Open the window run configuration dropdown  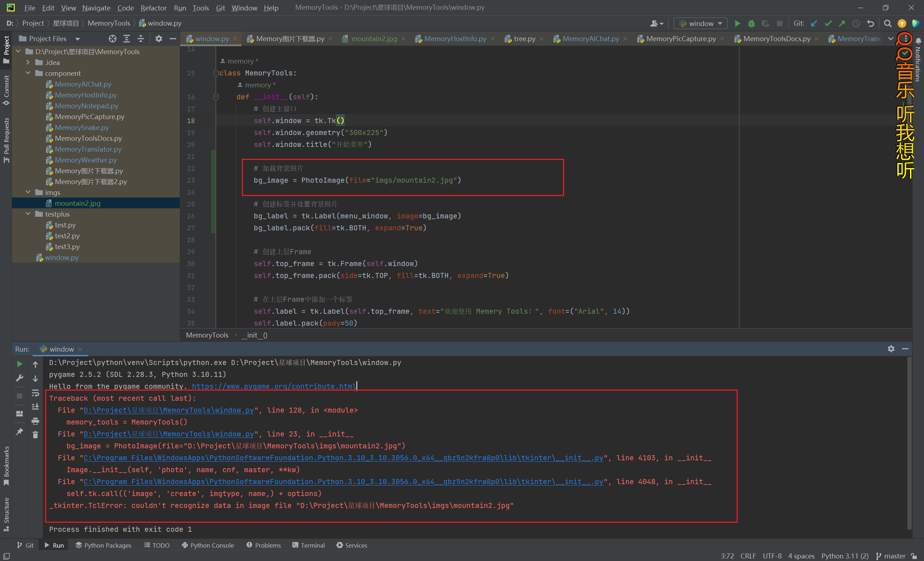click(701, 23)
